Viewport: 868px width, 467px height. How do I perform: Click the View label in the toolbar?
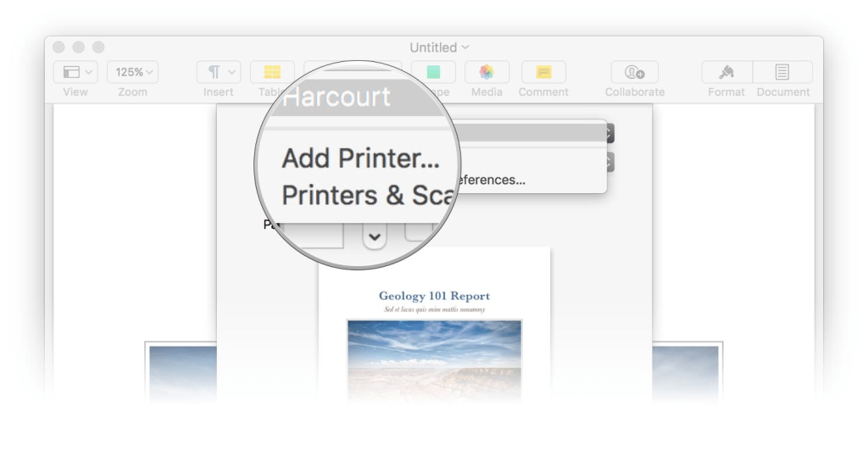[x=75, y=92]
